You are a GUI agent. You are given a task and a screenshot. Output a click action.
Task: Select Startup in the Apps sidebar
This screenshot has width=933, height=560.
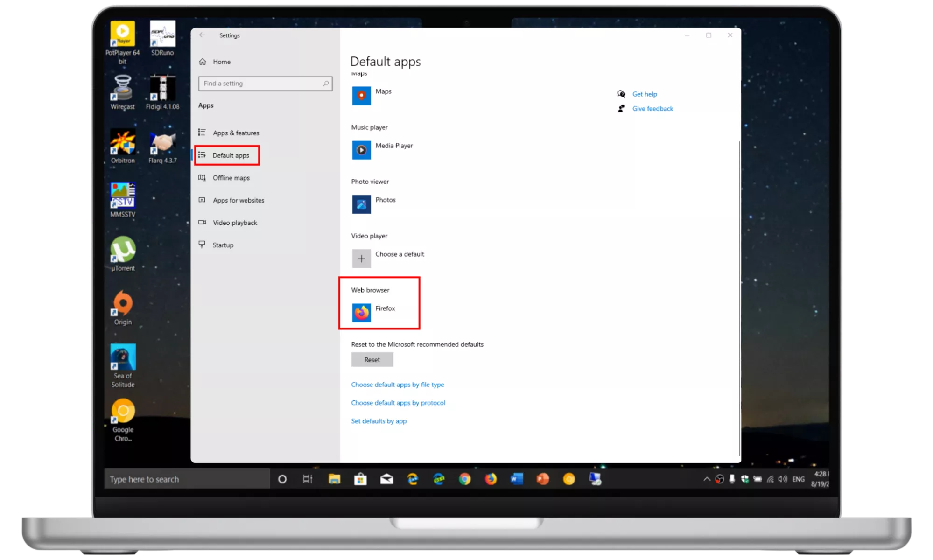click(x=223, y=245)
